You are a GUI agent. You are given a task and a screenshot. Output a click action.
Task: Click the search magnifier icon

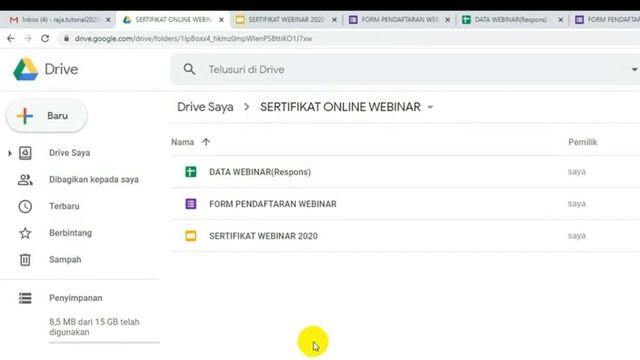pos(189,69)
